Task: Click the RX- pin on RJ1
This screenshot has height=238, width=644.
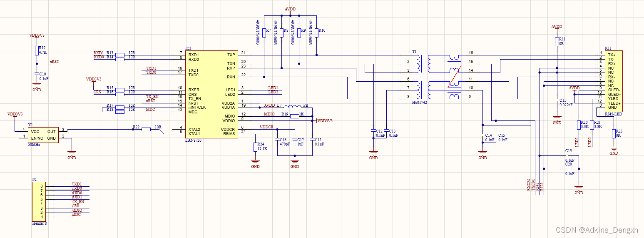Action: [x=612, y=77]
